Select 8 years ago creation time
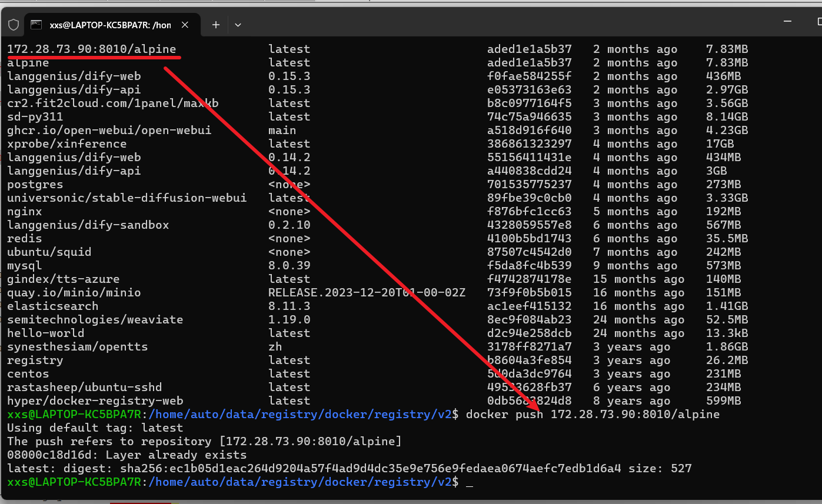Screen dimensions: 822x504 (x=631, y=401)
